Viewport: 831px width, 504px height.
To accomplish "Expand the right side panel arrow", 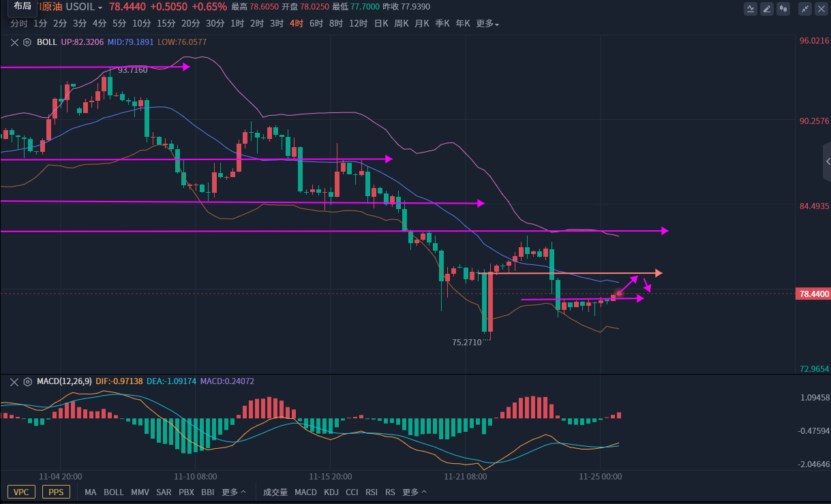I will click(828, 161).
